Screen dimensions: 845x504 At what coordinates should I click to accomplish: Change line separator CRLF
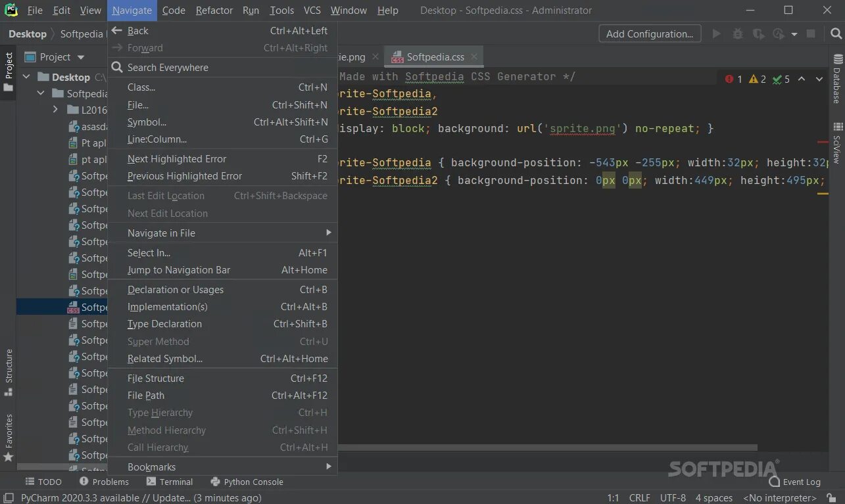pyautogui.click(x=639, y=498)
